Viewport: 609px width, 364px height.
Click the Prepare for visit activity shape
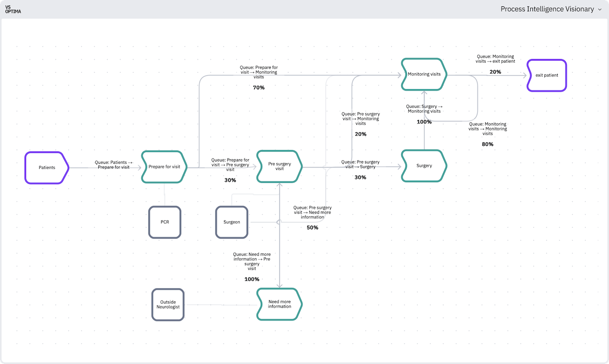[163, 167]
